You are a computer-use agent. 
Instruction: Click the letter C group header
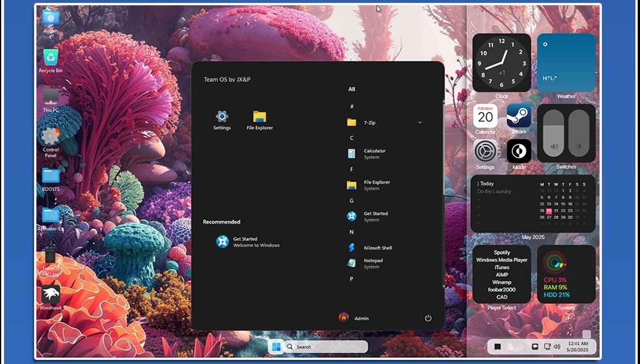(351, 138)
